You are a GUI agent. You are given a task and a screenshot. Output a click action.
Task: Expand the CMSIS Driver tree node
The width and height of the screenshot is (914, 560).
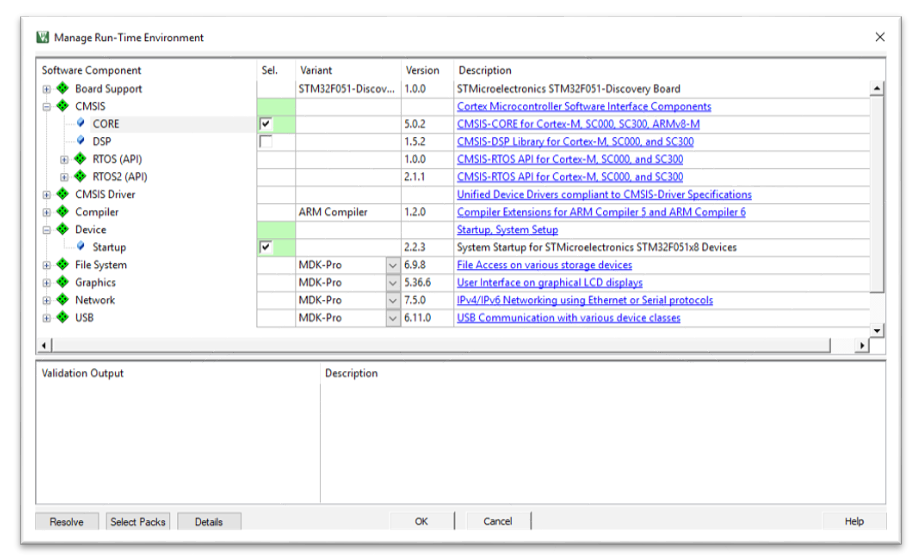(47, 195)
